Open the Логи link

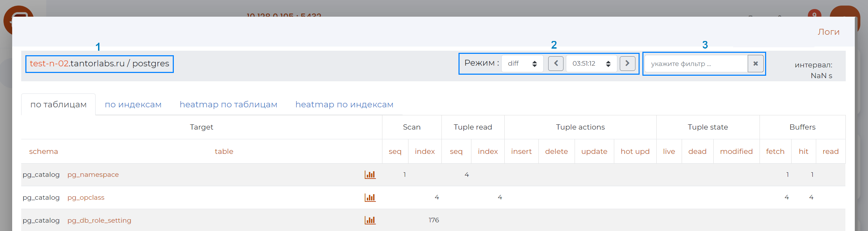(x=828, y=32)
